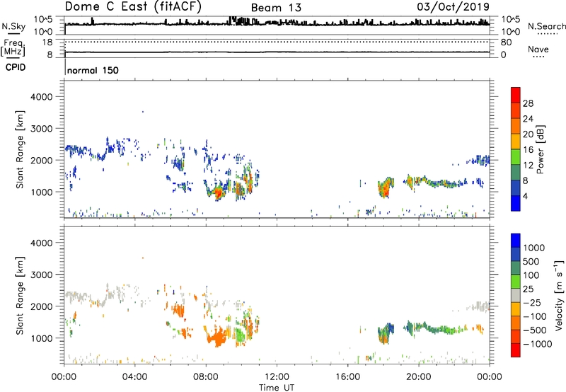The width and height of the screenshot is (566, 392).
Task: Click the "Power [dB]" colorbar title
Action: 540,149
